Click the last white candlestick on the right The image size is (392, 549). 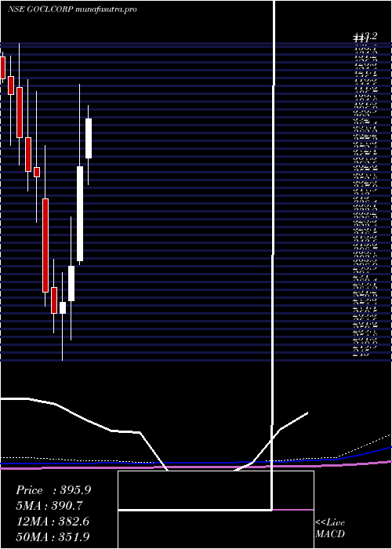89,138
